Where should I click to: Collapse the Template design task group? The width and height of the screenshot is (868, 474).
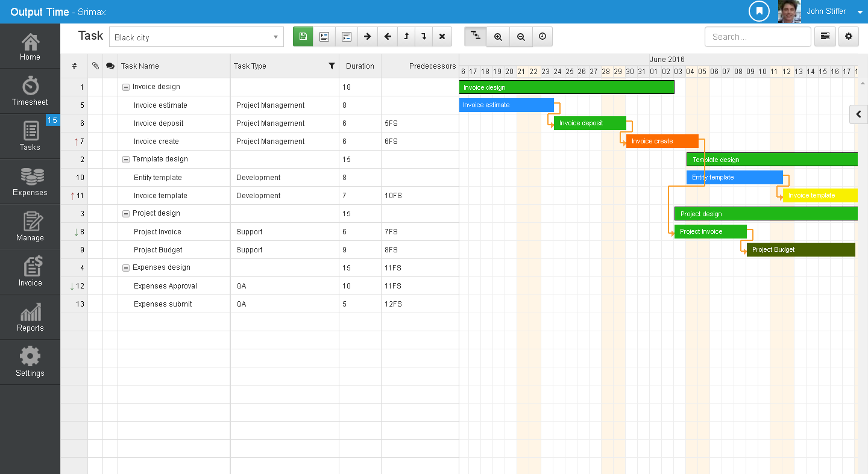point(125,159)
